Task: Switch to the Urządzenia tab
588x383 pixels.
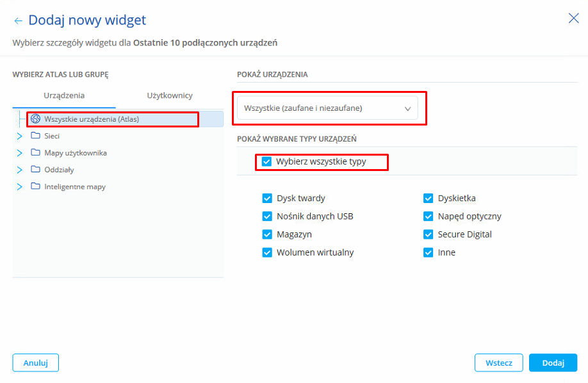Action: click(x=64, y=95)
